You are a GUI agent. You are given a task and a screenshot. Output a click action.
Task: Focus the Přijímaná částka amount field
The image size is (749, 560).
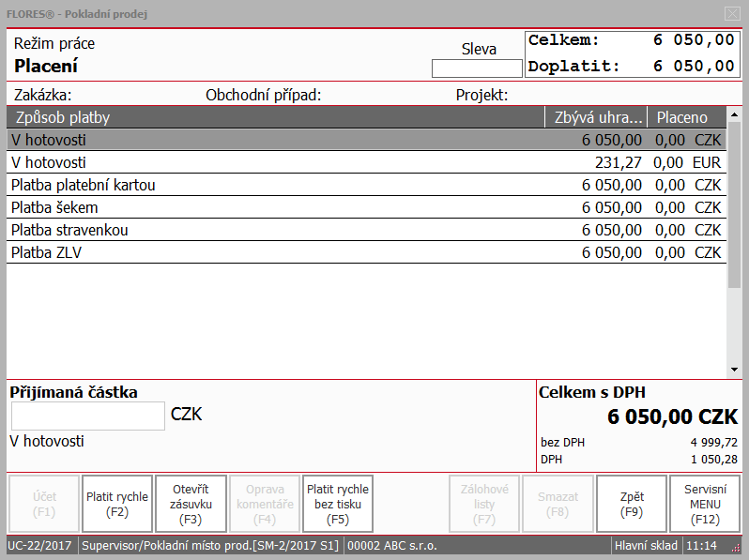click(88, 416)
